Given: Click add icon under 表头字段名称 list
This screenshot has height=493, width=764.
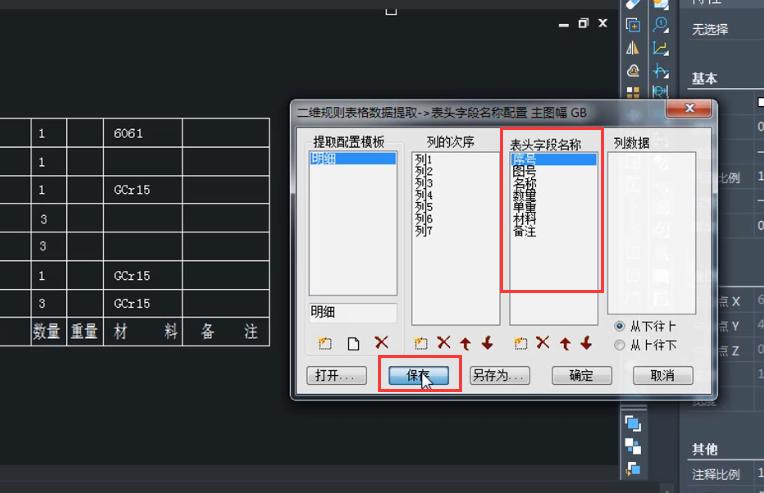Looking at the screenshot, I should pyautogui.click(x=520, y=343).
